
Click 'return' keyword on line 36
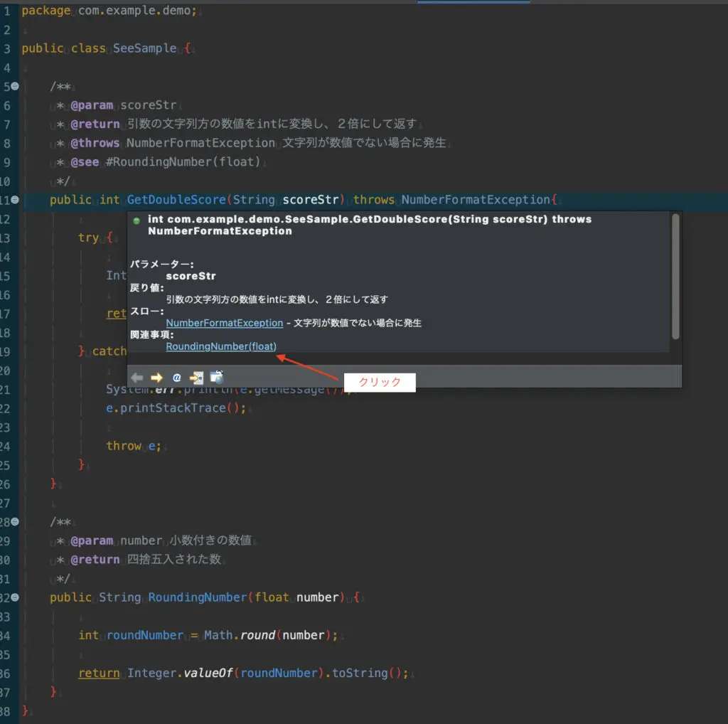[99, 673]
